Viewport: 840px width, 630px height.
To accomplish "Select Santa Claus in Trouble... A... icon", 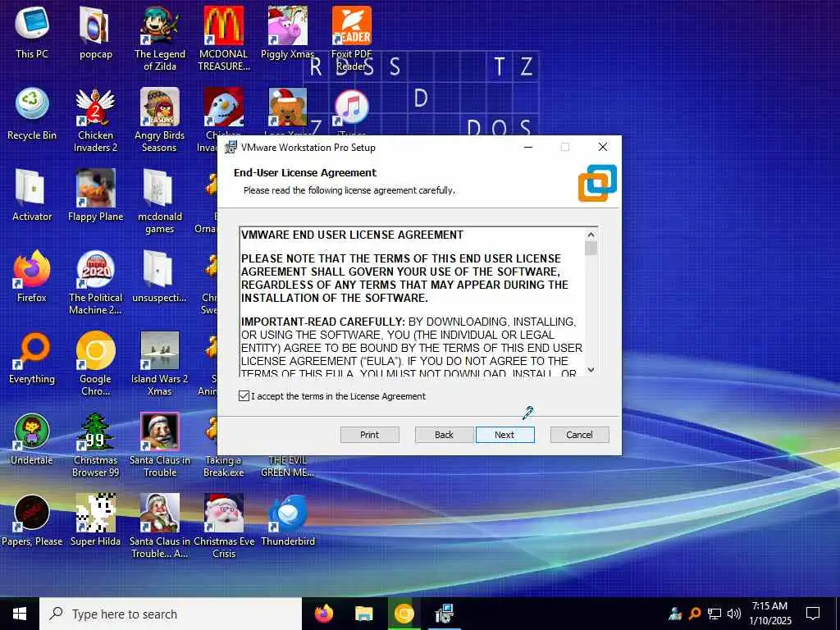I will click(160, 527).
